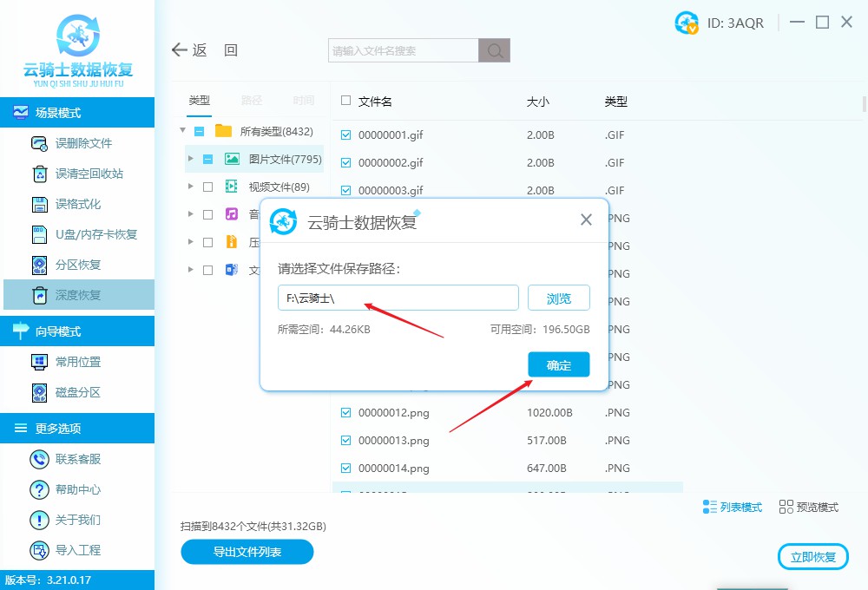Switch to the 时间 tab
Image resolution: width=868 pixels, height=590 pixels.
[303, 100]
